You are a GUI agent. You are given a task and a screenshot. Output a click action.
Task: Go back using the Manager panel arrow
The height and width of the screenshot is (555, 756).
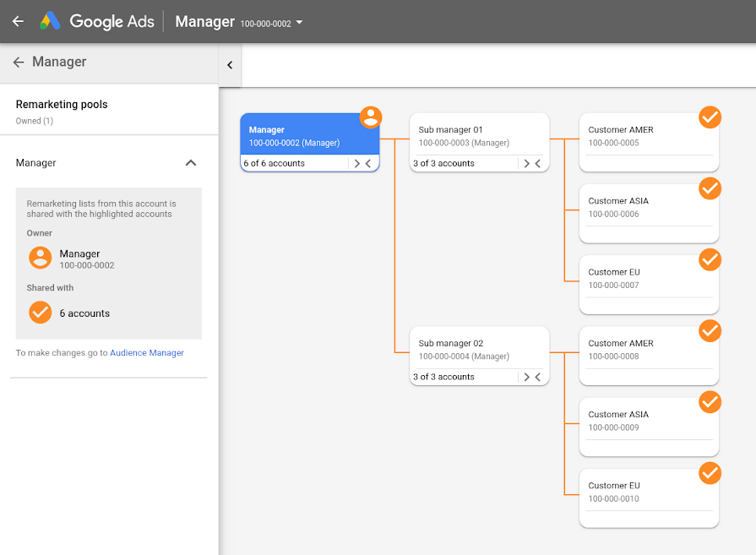coord(19,62)
